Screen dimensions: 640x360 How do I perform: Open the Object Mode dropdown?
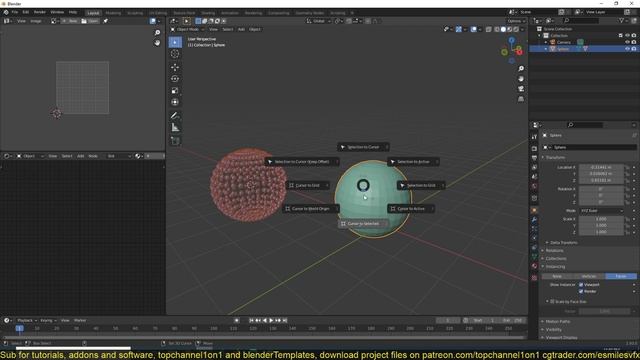[x=188, y=29]
